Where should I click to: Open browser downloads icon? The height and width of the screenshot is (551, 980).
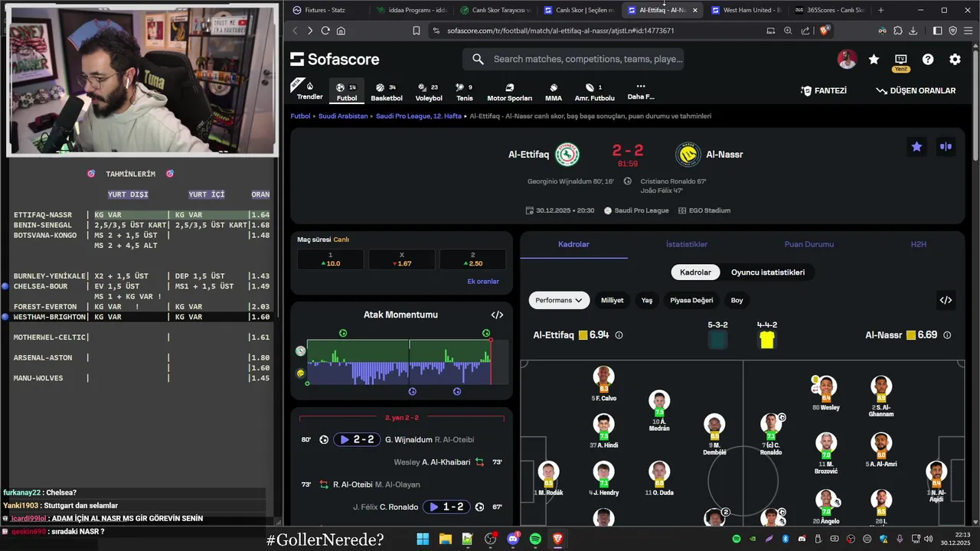[x=913, y=31]
